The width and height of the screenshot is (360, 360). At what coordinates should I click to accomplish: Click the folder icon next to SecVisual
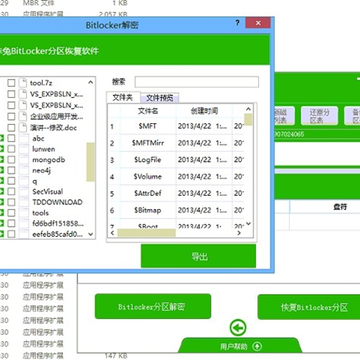tap(24, 192)
